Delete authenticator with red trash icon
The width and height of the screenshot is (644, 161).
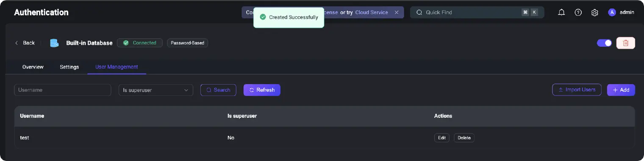coord(625,43)
